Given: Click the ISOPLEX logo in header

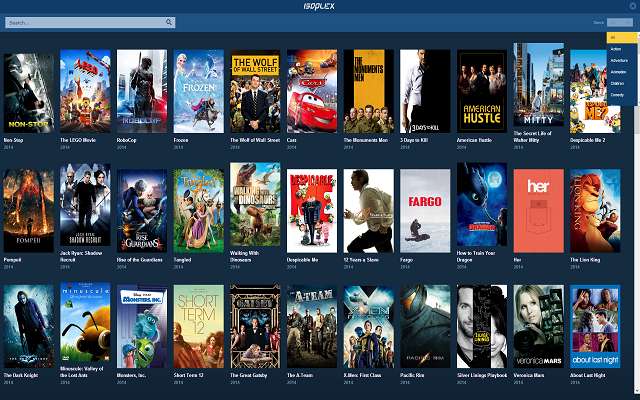Looking at the screenshot, I should click(319, 6).
